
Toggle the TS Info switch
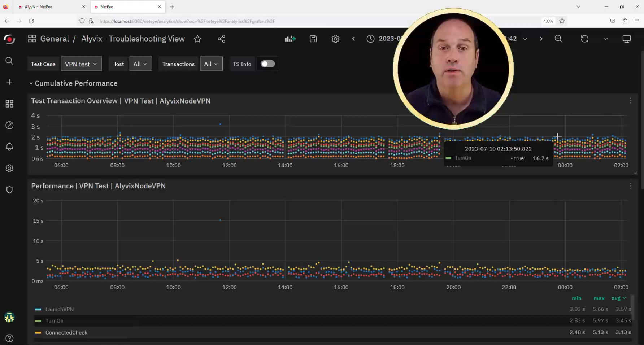pos(267,64)
